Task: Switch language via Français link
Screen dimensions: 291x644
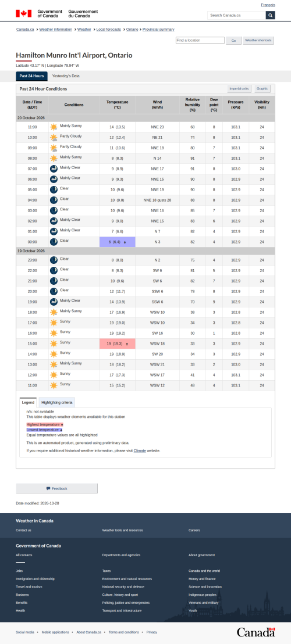Action: click(x=268, y=5)
